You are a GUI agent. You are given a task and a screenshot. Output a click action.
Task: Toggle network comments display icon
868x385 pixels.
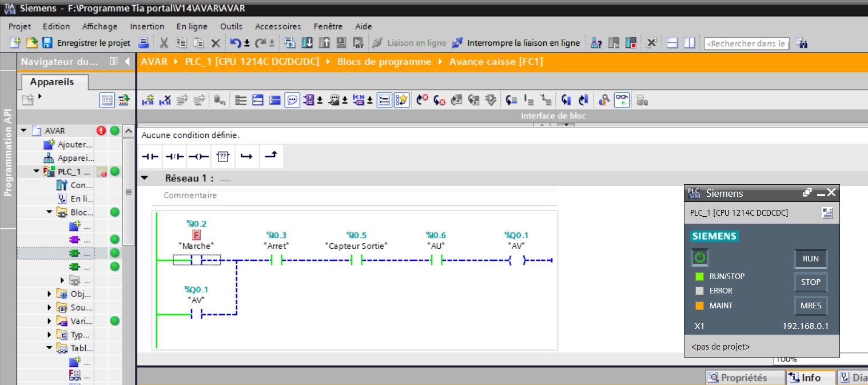coord(292,101)
